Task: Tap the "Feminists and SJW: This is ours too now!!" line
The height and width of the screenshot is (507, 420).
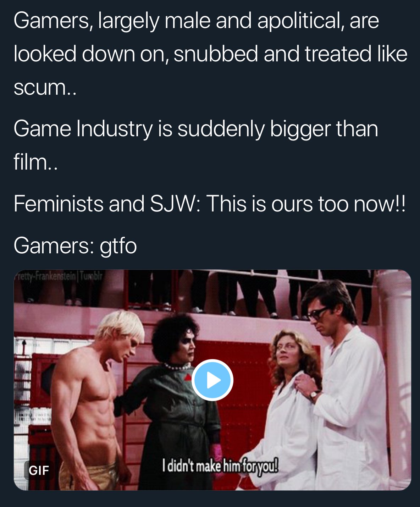Action: (210, 204)
